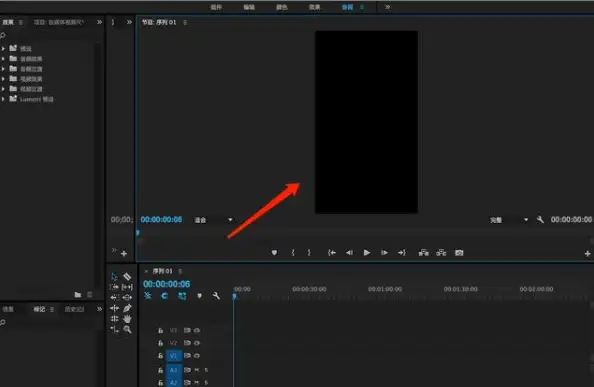Toggle V1 track targeting
This screenshot has height=387, width=594.
pyautogui.click(x=174, y=356)
